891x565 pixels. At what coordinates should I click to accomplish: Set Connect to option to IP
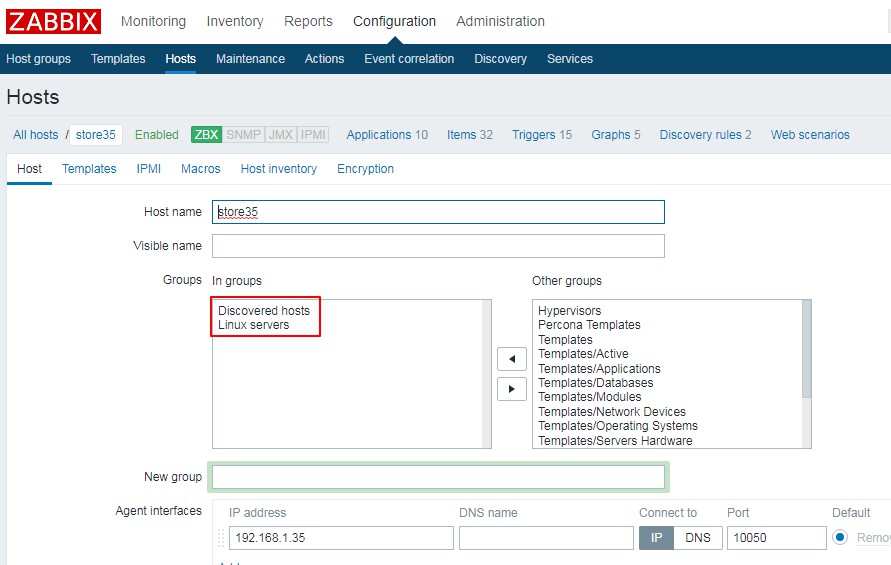[656, 538]
